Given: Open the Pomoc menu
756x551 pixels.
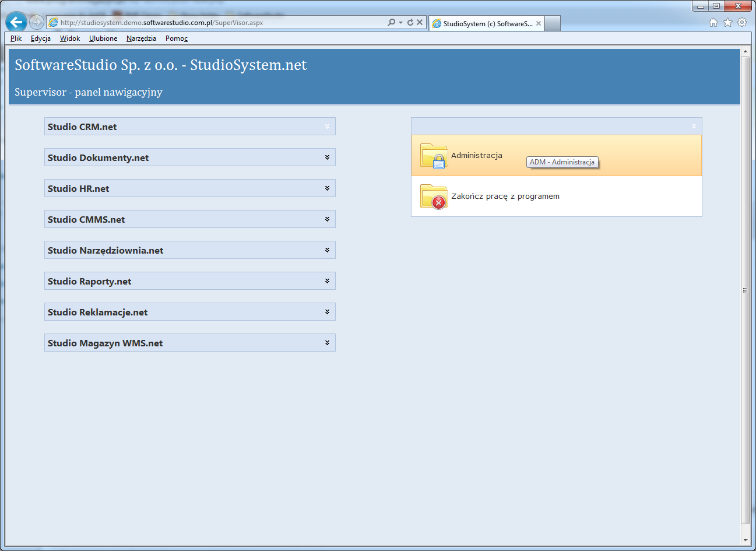Looking at the screenshot, I should 177,38.
